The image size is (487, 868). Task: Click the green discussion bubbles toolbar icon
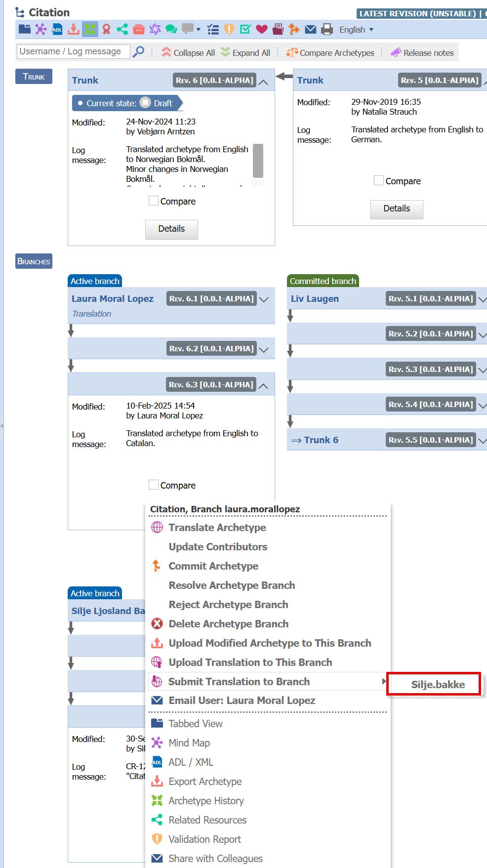171,29
